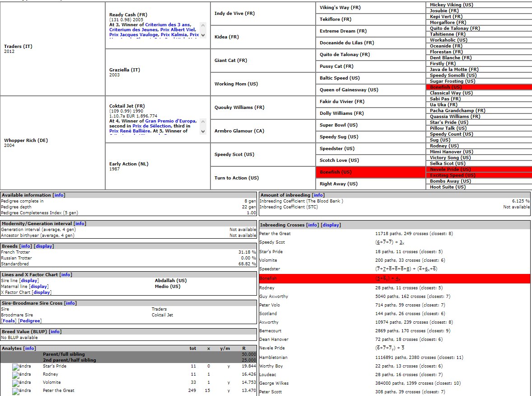
Task: Click the edit icon beside Volomite analyte
Action: tap(21, 383)
